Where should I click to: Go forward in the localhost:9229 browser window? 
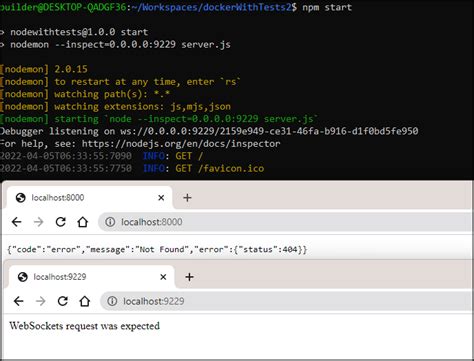[x=41, y=301]
